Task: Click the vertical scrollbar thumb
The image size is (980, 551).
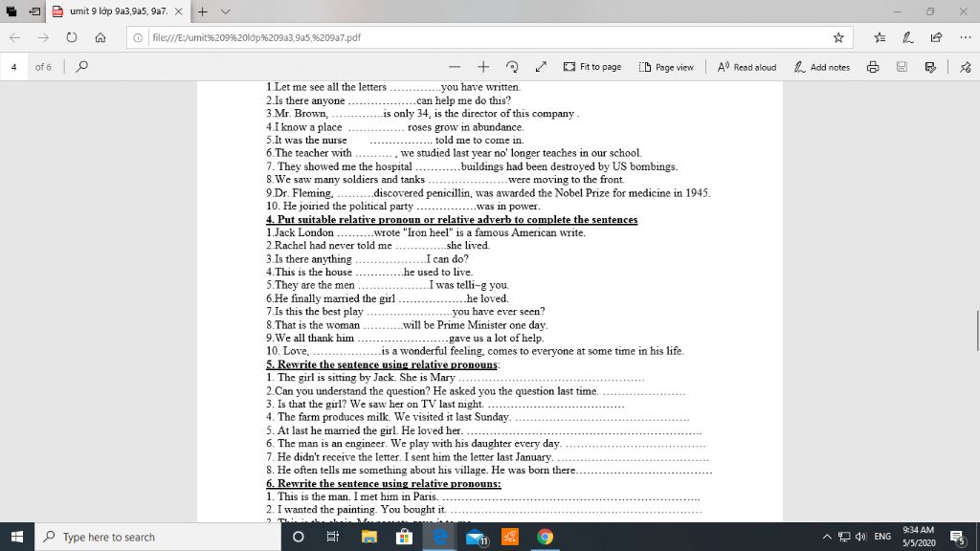Action: coord(977,330)
